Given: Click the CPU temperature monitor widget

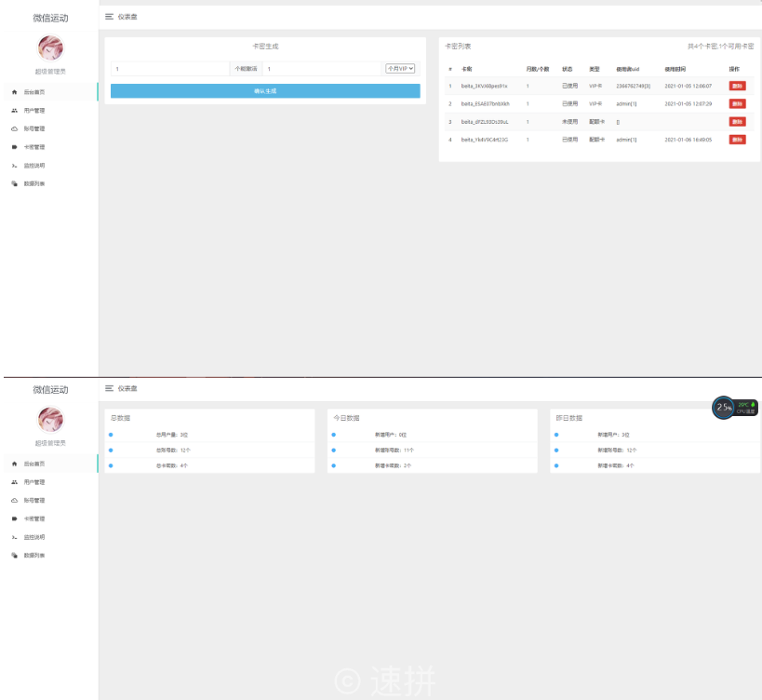Looking at the screenshot, I should click(x=735, y=407).
